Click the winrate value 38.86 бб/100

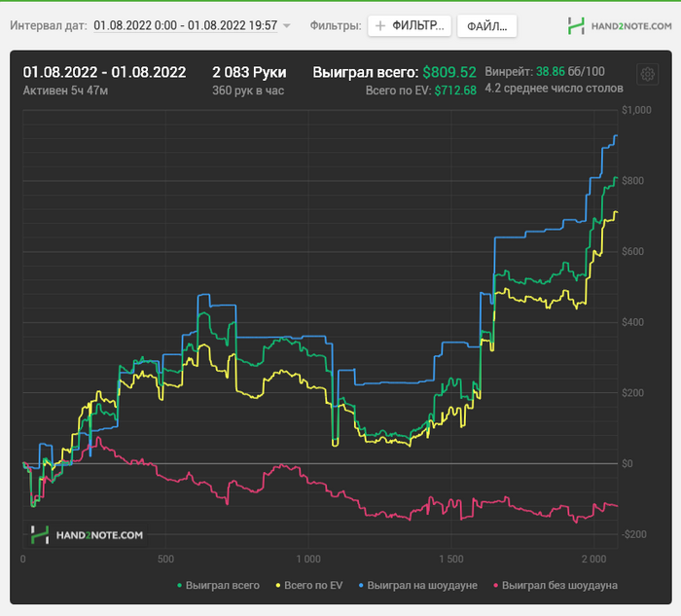[x=570, y=72]
